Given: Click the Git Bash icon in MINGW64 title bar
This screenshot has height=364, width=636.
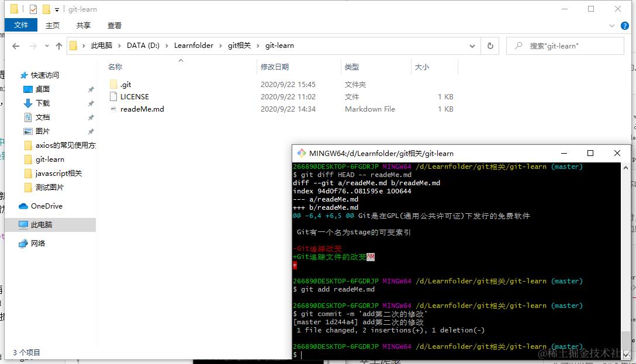Looking at the screenshot, I should pos(302,153).
